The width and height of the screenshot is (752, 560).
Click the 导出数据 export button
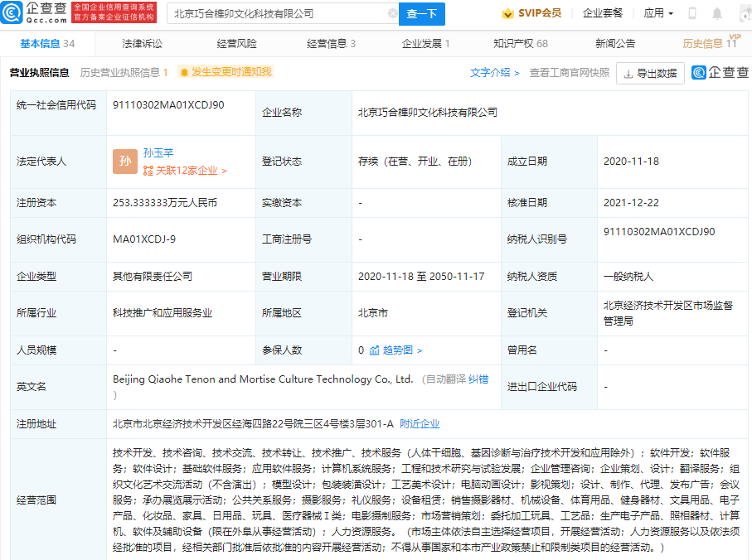click(x=650, y=73)
